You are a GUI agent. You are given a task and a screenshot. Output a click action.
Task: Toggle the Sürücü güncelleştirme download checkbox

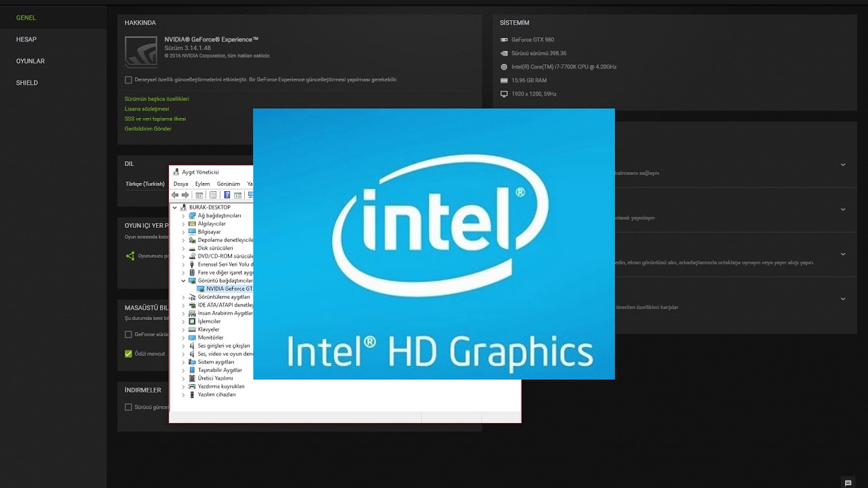(128, 407)
